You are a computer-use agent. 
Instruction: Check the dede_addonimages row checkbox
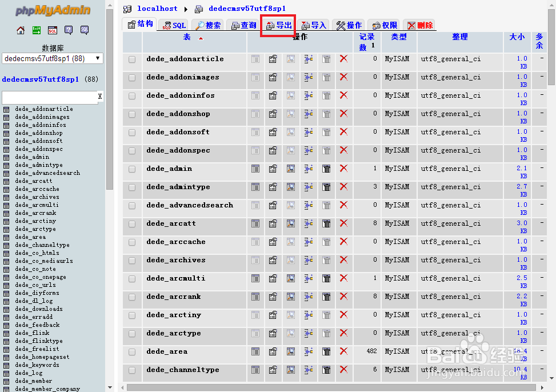click(132, 78)
